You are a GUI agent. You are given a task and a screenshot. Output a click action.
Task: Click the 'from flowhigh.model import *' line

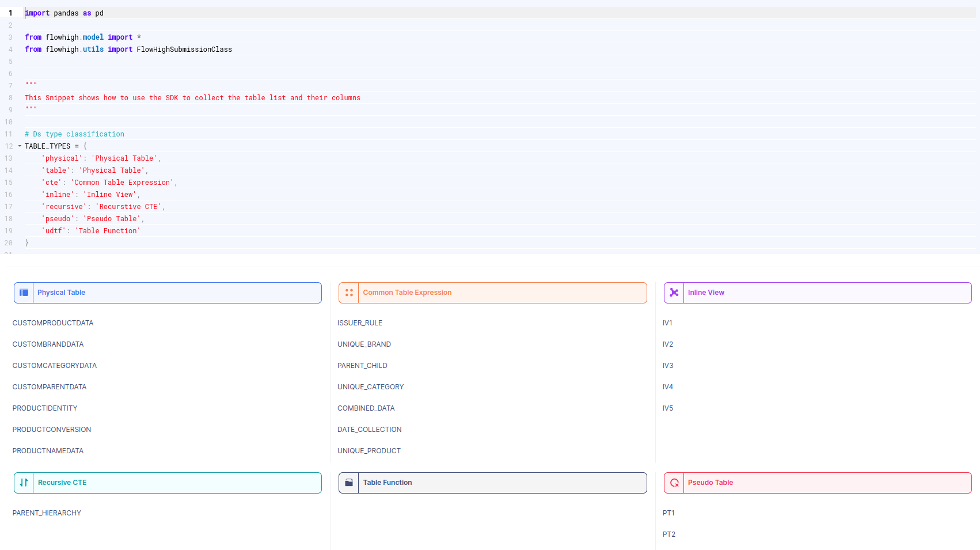[x=83, y=37]
